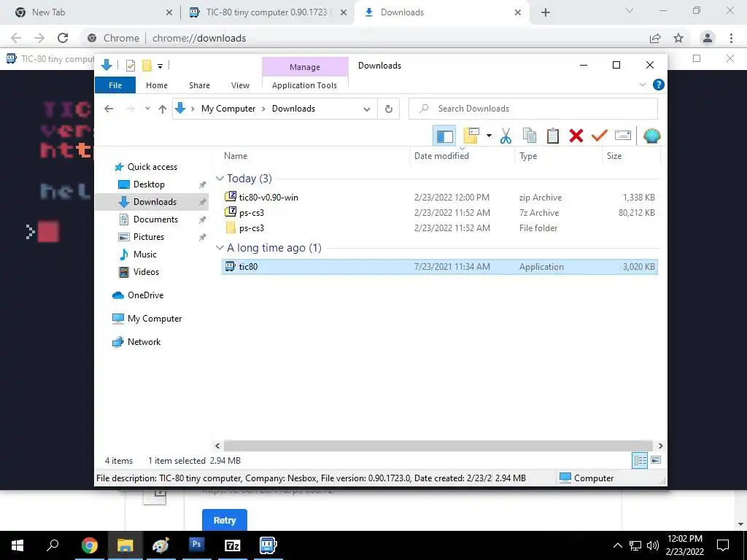This screenshot has width=747, height=560.
Task: Close the TIC-80 tiny computer Chrome tab
Action: click(344, 13)
